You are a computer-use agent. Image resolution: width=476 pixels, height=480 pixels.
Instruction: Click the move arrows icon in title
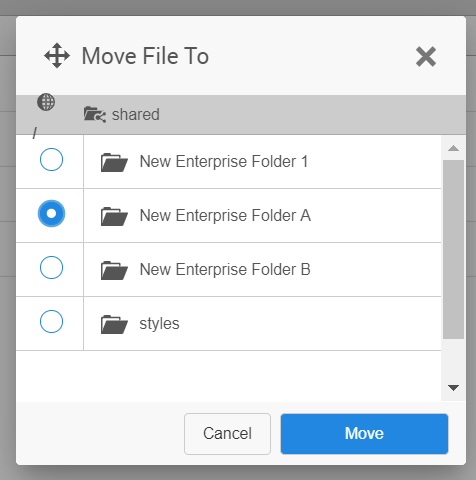(57, 56)
